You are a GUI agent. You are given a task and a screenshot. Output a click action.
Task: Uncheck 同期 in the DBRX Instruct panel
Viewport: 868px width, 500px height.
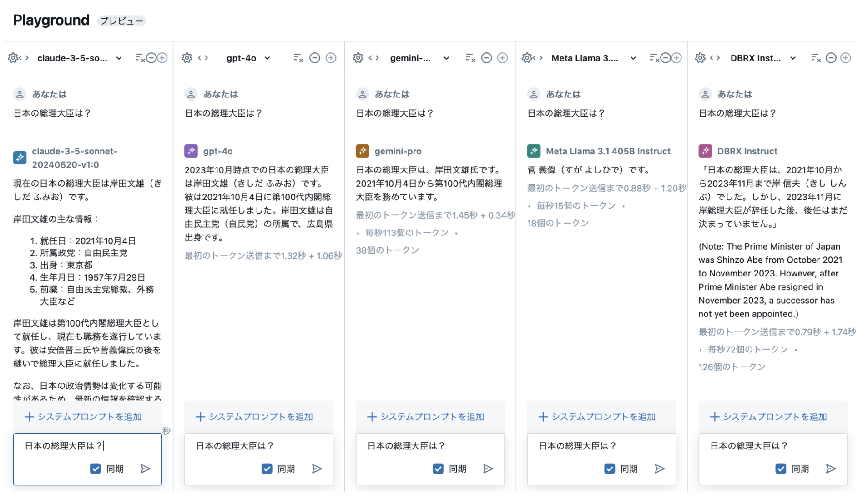tap(781, 469)
